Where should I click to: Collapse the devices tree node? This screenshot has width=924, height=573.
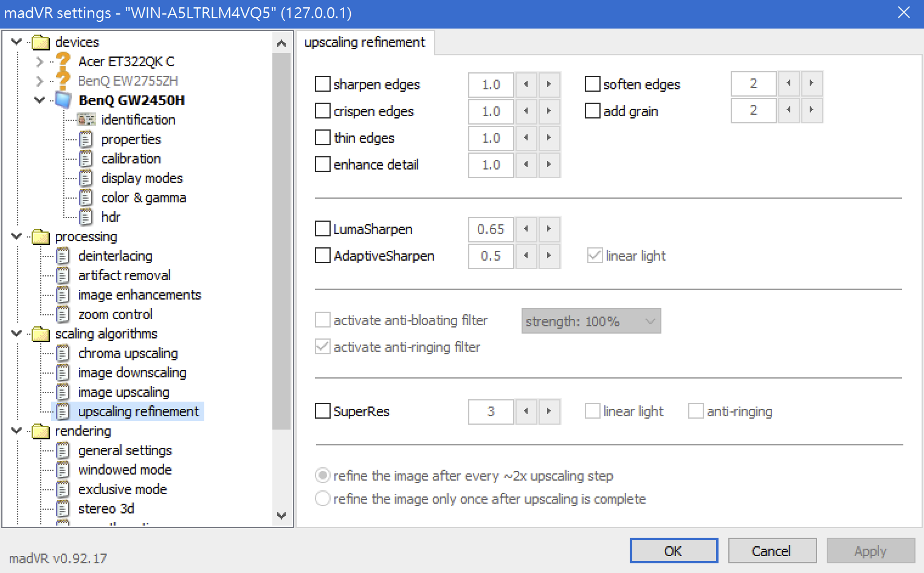coord(16,42)
